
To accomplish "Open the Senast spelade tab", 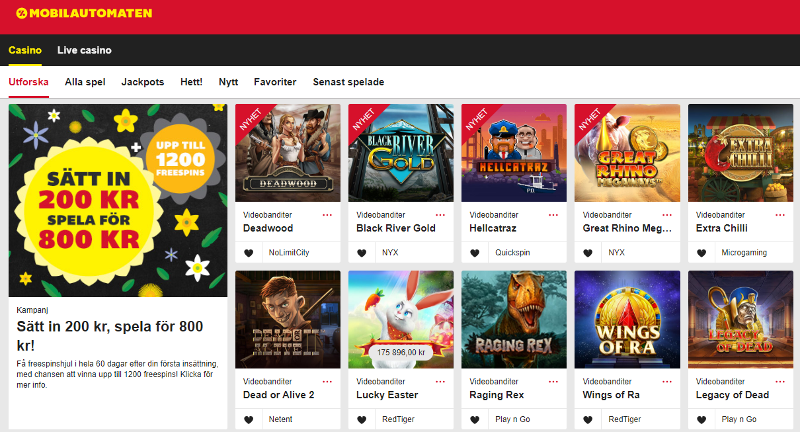I will tap(348, 82).
